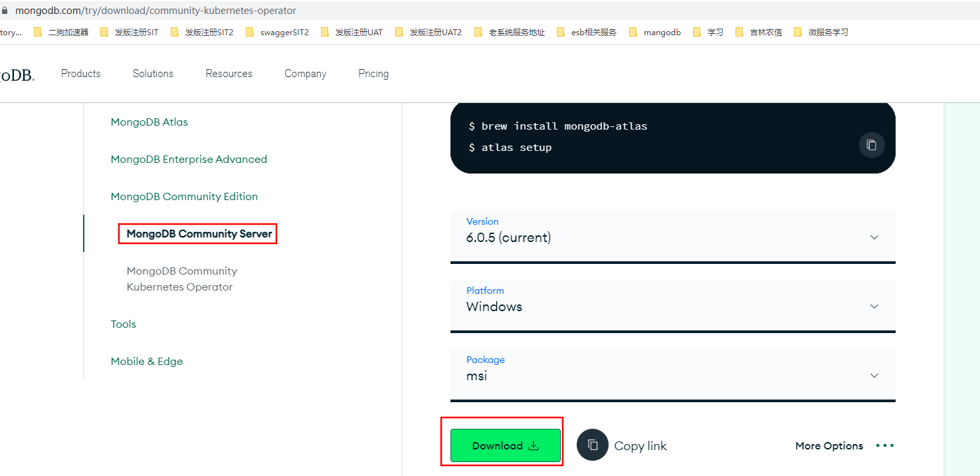
Task: Click the browser address bar URL
Action: pyautogui.click(x=156, y=11)
